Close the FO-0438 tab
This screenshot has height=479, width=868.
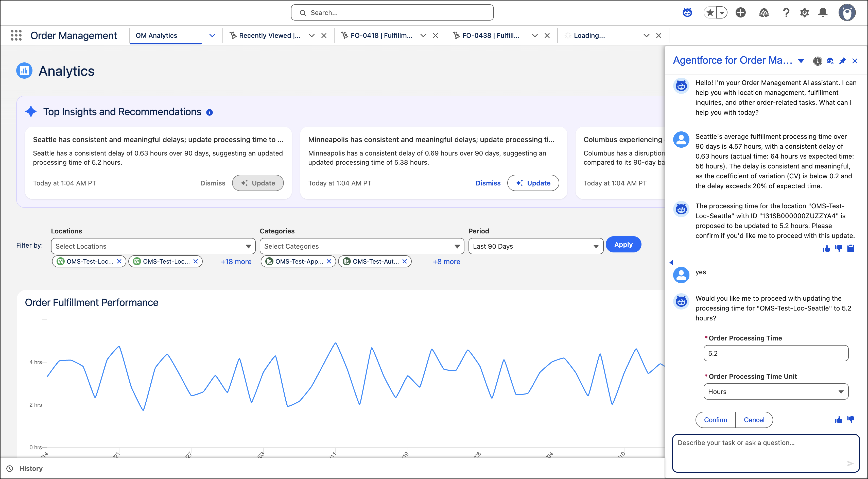click(x=547, y=36)
